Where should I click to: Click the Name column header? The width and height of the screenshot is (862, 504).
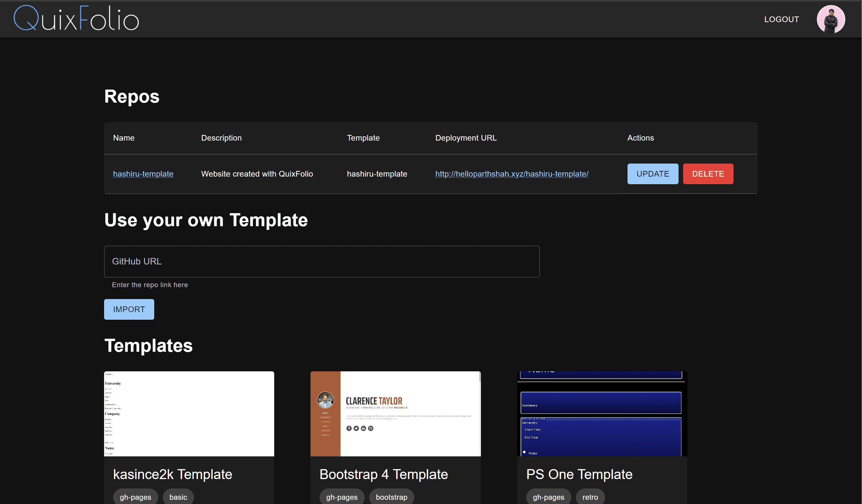click(x=123, y=138)
